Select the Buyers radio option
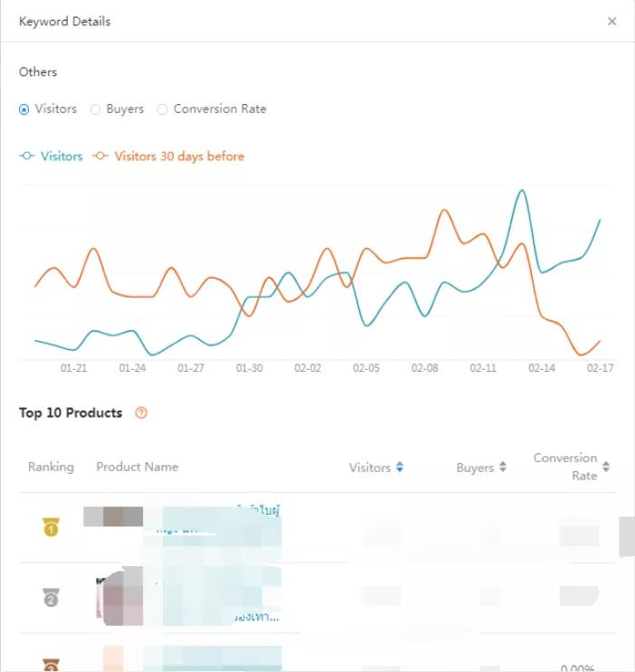The image size is (635, 672). pyautogui.click(x=96, y=109)
